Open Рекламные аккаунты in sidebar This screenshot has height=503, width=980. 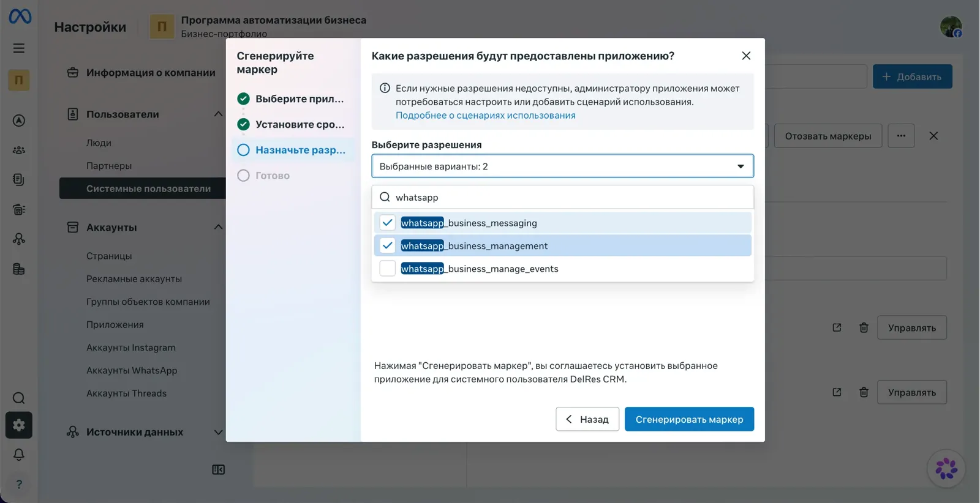point(134,278)
